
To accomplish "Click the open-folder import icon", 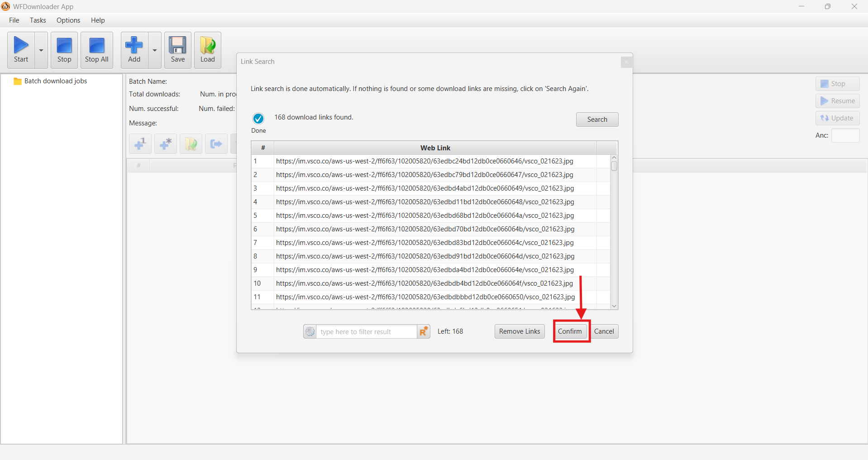I will tap(191, 144).
